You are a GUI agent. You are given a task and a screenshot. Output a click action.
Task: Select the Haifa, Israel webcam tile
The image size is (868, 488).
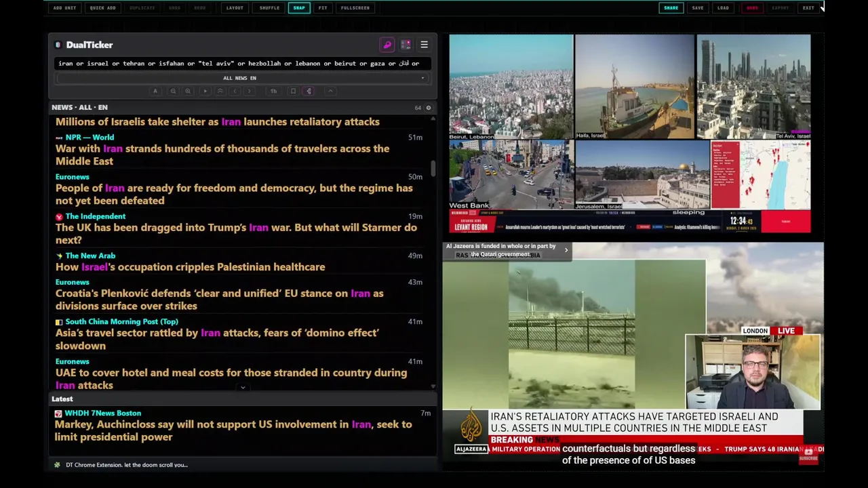[635, 87]
